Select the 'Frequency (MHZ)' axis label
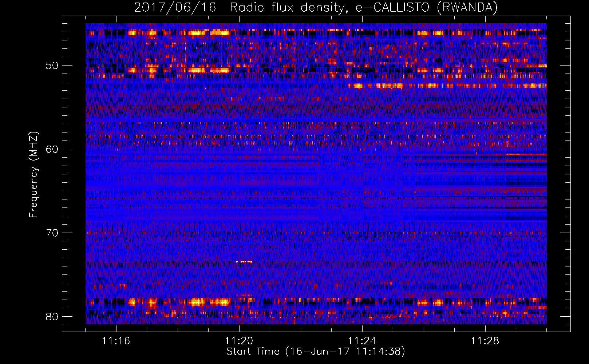The height and width of the screenshot is (364, 589). tap(33, 175)
